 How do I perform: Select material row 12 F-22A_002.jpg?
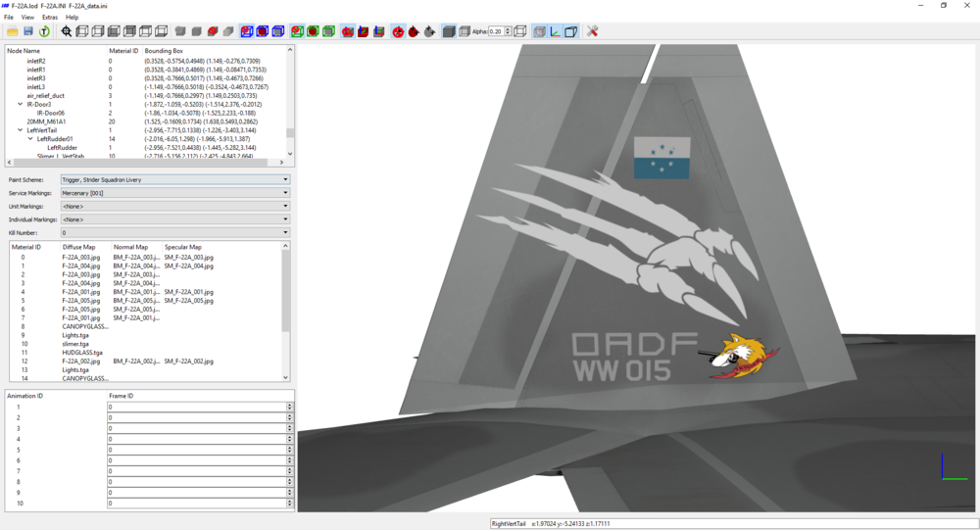(145, 361)
